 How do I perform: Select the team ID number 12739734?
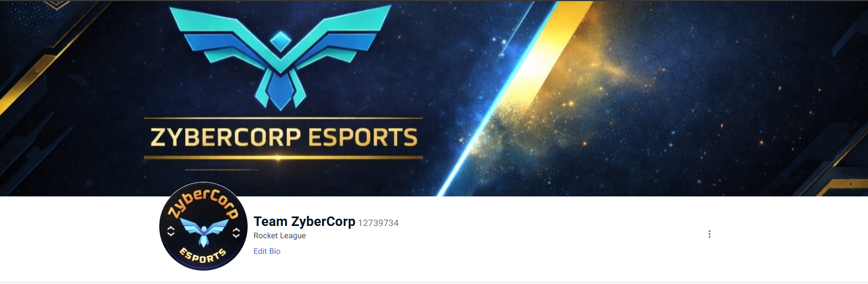point(378,223)
